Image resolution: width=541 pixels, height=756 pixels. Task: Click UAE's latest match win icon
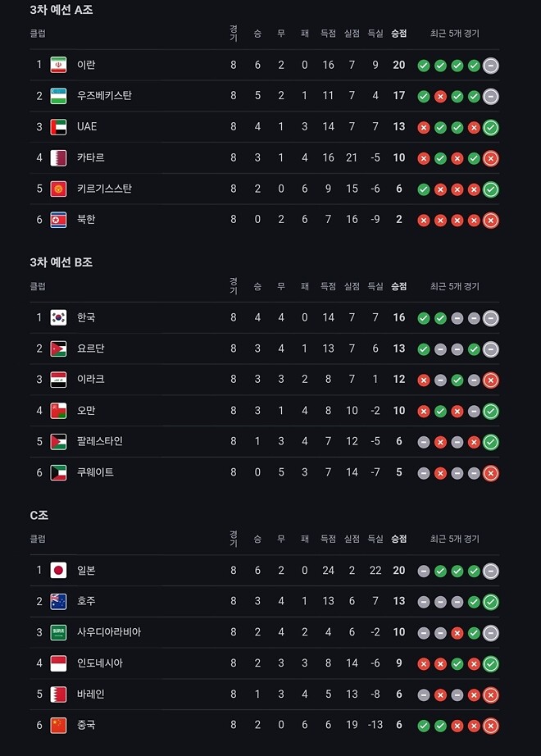[491, 127]
